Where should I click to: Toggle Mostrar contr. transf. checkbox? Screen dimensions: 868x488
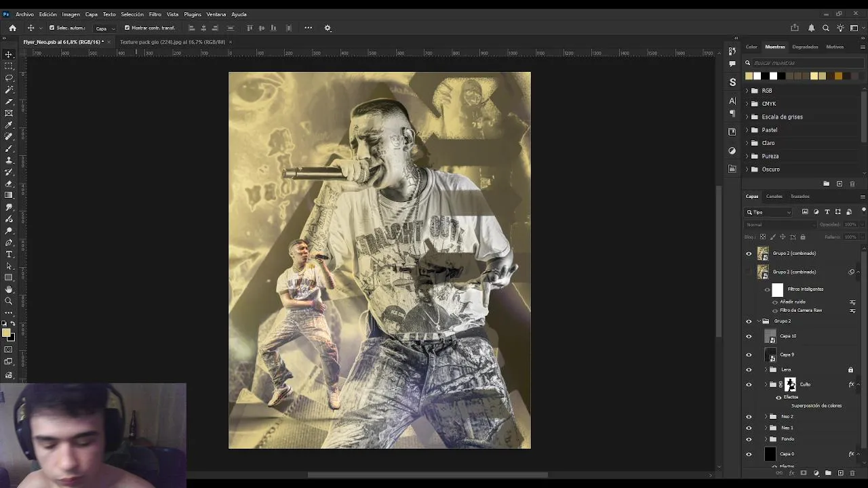[x=127, y=28]
